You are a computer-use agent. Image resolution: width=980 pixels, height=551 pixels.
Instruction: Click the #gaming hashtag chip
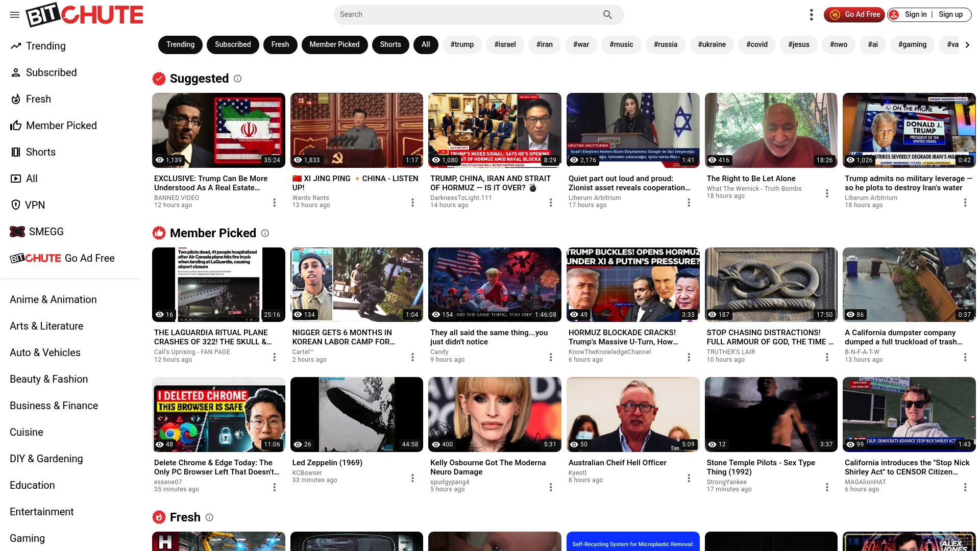(912, 45)
